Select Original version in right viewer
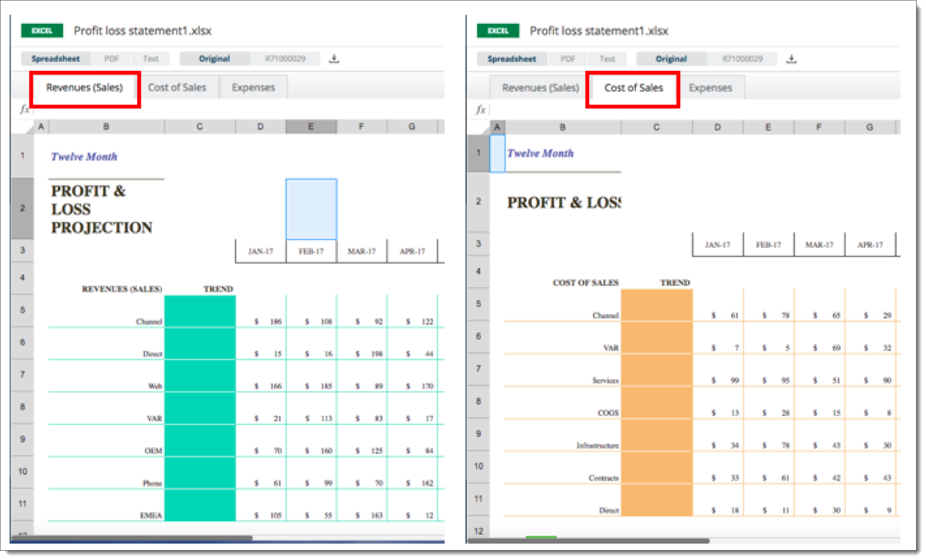Viewport: 926px width, 560px height. click(671, 59)
